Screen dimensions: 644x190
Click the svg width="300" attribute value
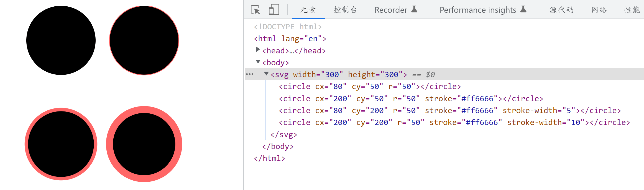(x=332, y=74)
